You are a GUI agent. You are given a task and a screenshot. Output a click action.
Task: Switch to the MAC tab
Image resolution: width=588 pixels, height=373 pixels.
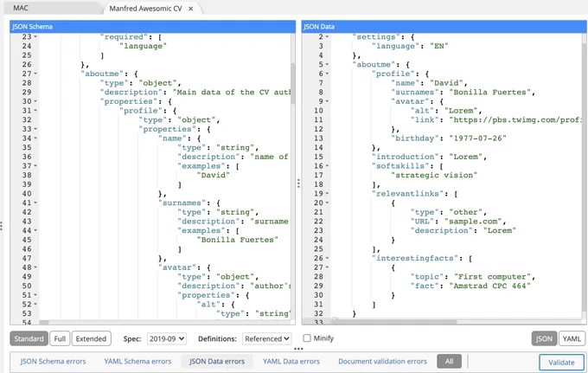[21, 8]
